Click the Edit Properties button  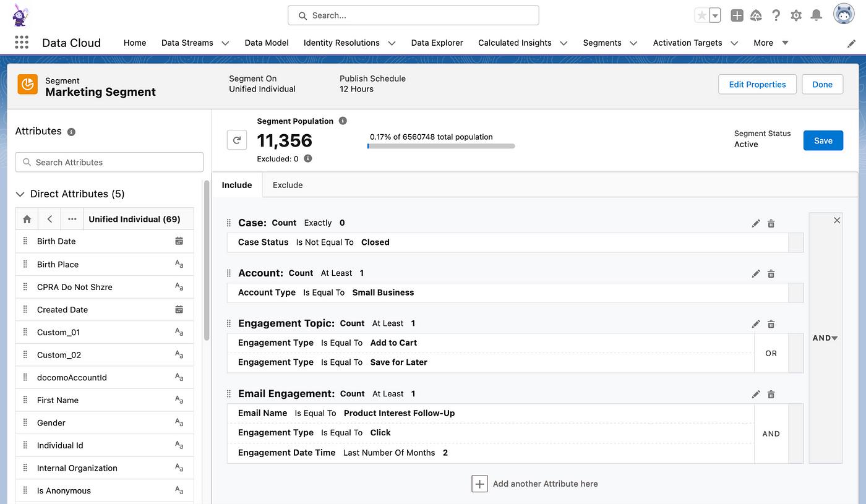pyautogui.click(x=757, y=85)
